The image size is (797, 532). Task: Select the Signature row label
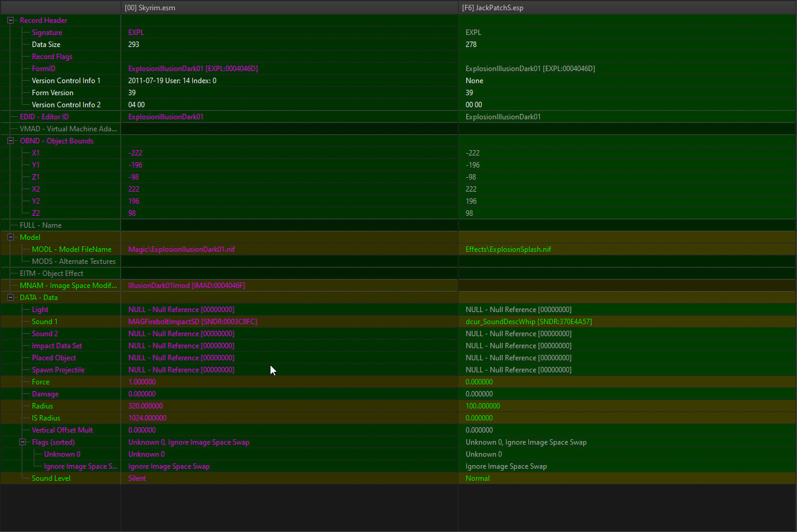pyautogui.click(x=47, y=33)
